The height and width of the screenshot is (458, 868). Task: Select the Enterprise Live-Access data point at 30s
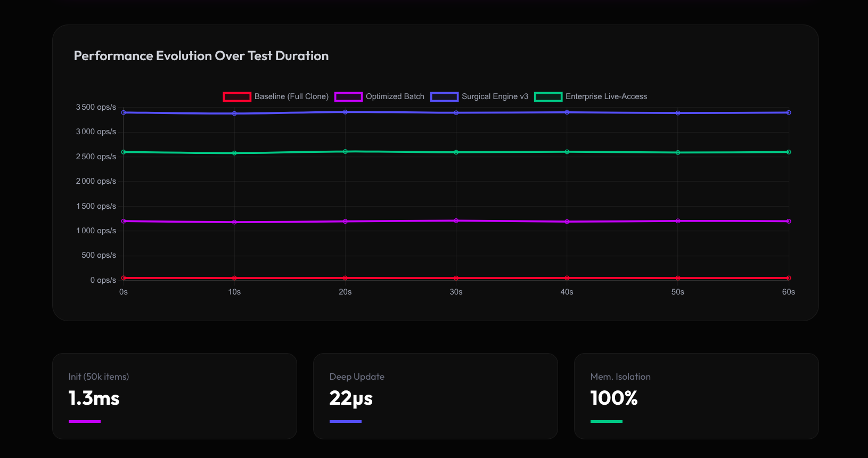pyautogui.click(x=456, y=152)
